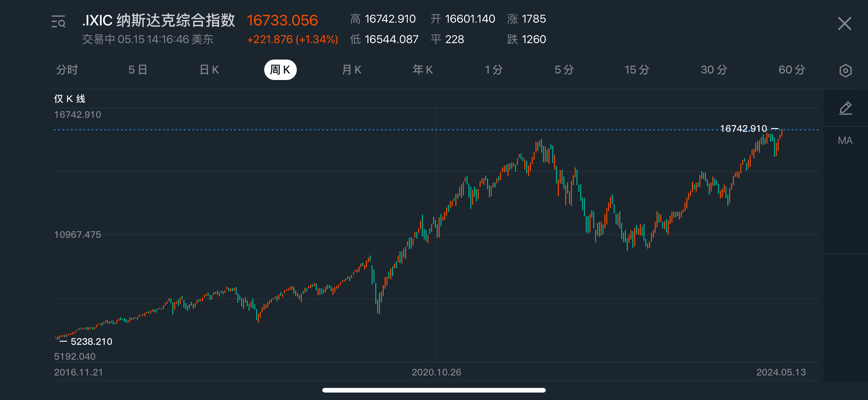Switch to the 年K tab
Viewport: 868px width, 400px height.
(x=423, y=70)
